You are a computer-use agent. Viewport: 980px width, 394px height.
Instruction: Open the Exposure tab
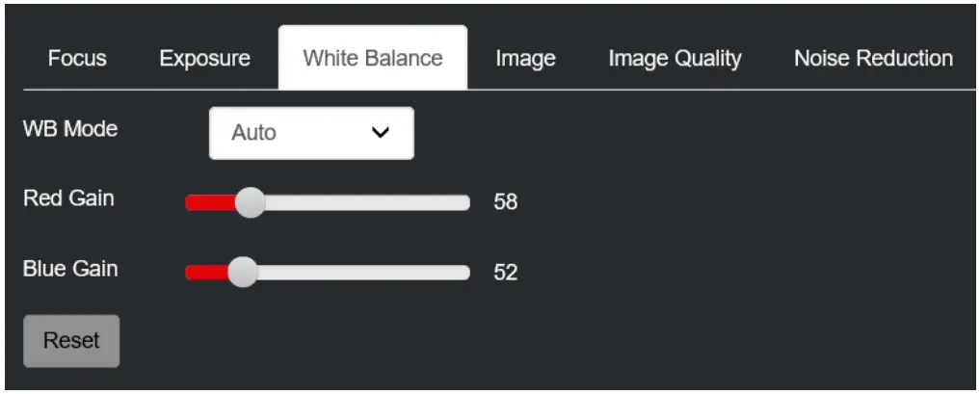[x=204, y=59]
